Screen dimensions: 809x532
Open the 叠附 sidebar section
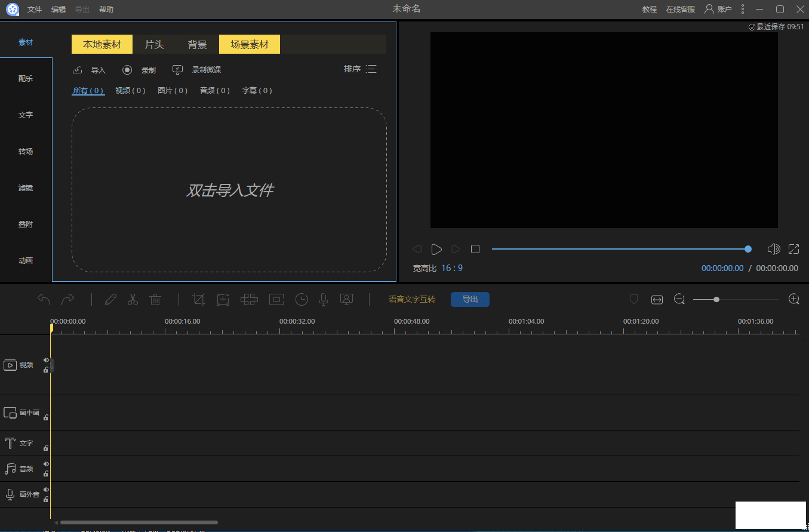click(x=26, y=225)
